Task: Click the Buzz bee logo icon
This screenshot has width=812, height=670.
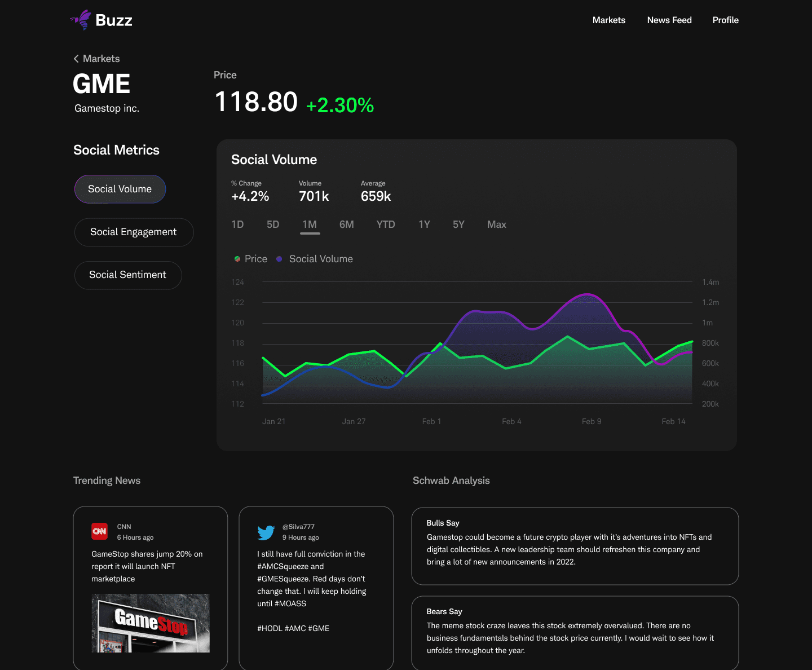Action: (x=81, y=20)
